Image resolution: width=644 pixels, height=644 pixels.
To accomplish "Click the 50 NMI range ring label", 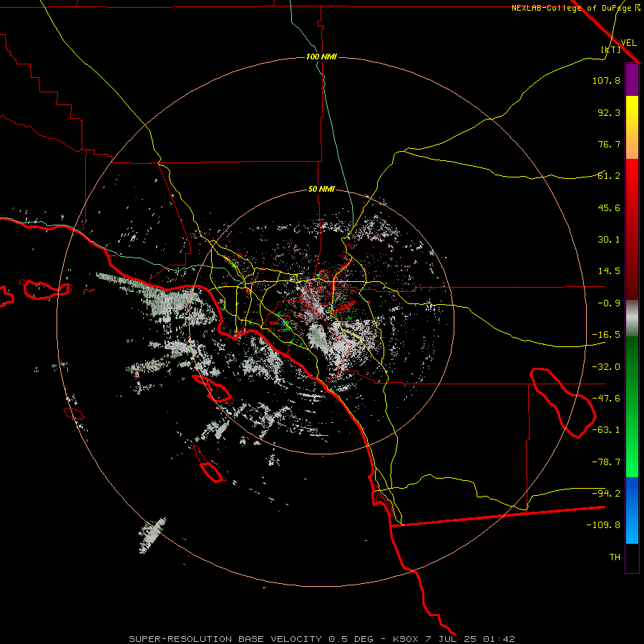I will 321,189.
